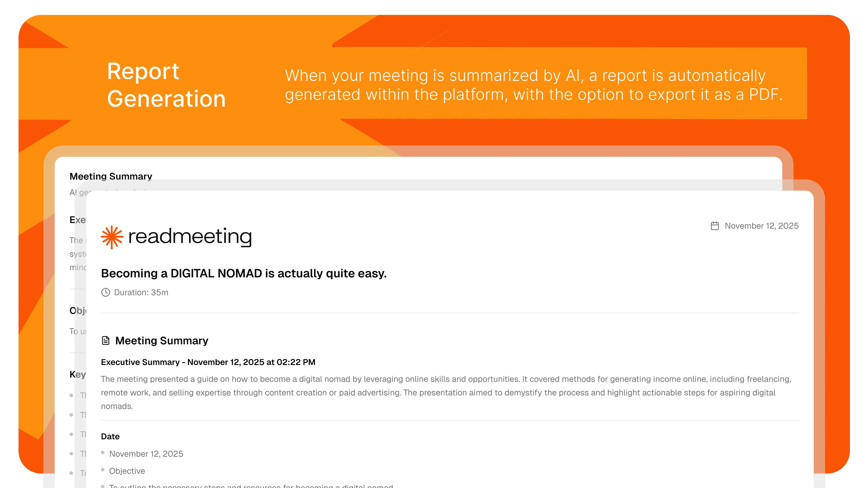Click the bullet dot before Objective
Screen dimensions: 868x488
103,470
